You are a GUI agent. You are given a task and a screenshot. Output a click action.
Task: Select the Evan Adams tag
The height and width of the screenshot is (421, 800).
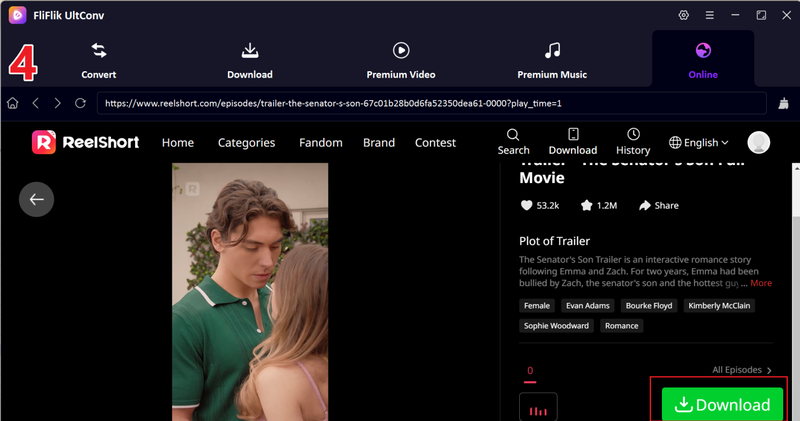[x=588, y=306]
